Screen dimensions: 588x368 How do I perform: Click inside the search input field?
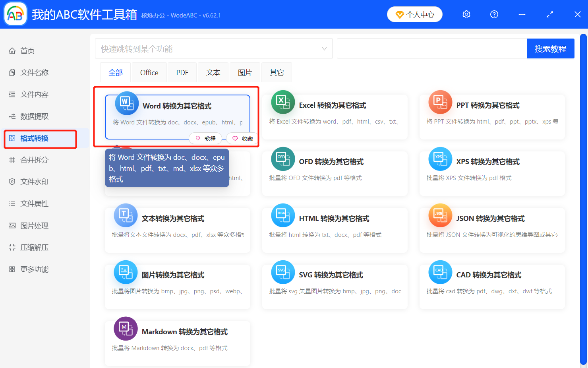[431, 48]
